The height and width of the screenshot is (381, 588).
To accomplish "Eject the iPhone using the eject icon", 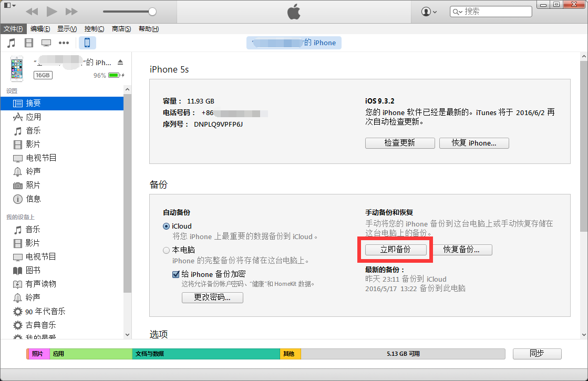I will coord(120,62).
